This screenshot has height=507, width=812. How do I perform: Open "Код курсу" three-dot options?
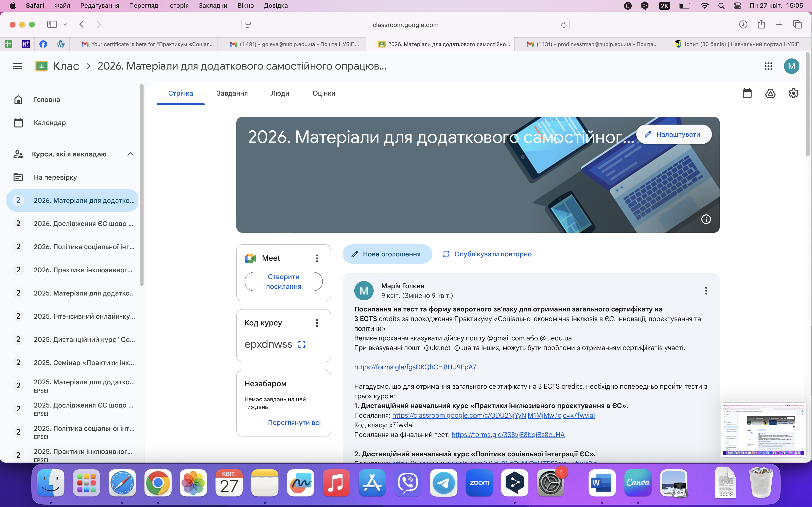point(317,323)
